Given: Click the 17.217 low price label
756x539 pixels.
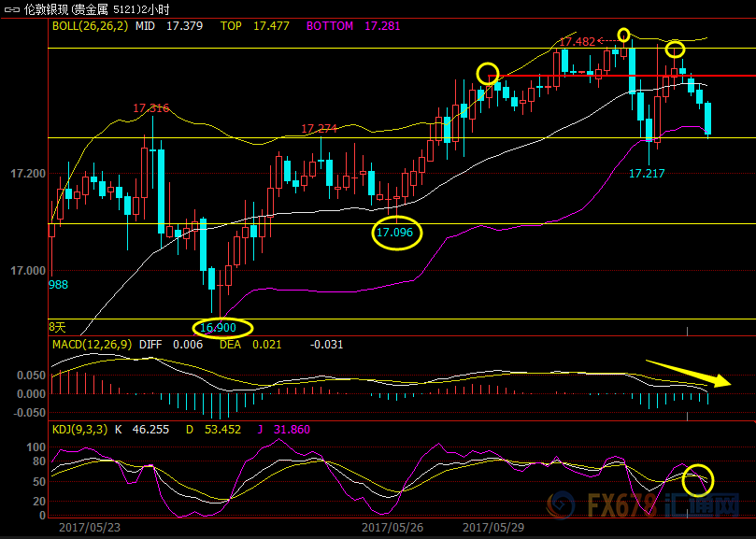Looking at the screenshot, I should point(647,174).
